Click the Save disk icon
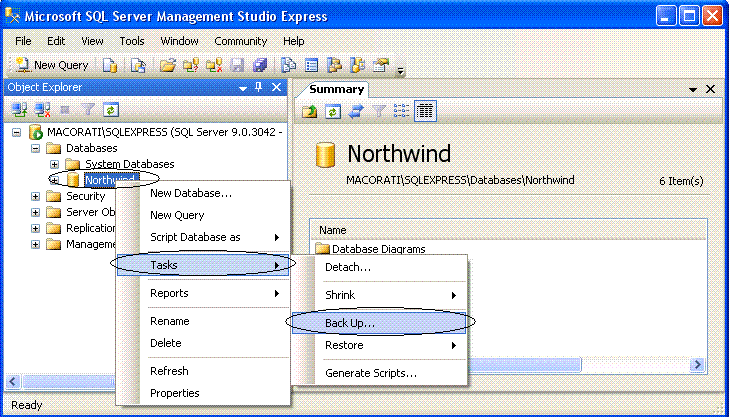729x417 pixels. (237, 65)
